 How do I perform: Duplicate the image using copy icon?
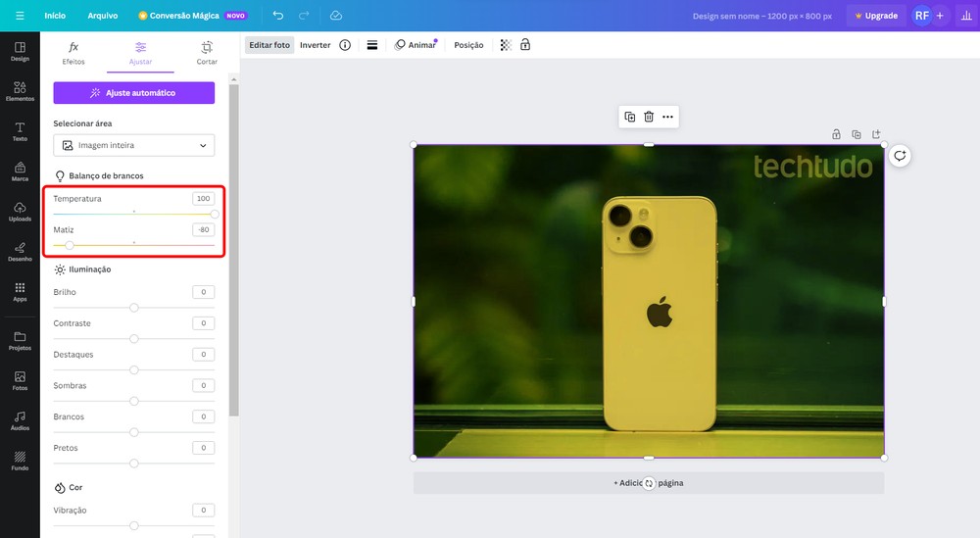629,117
